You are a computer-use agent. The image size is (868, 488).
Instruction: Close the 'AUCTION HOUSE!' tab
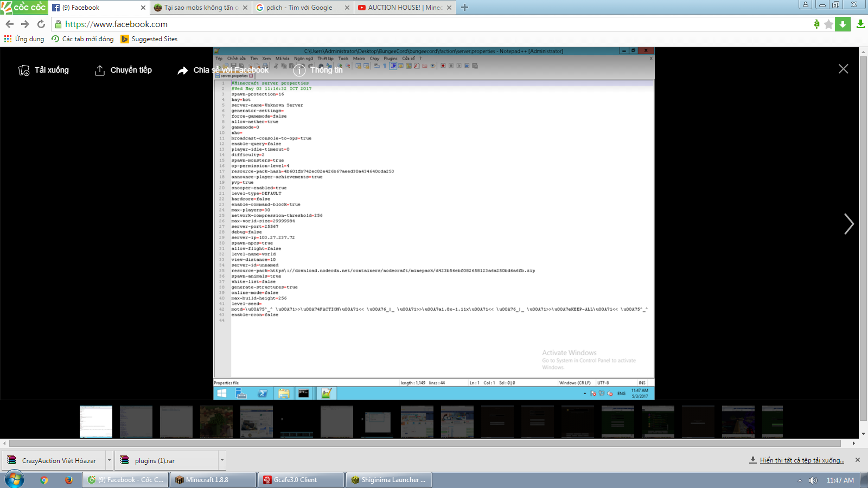[x=449, y=8]
